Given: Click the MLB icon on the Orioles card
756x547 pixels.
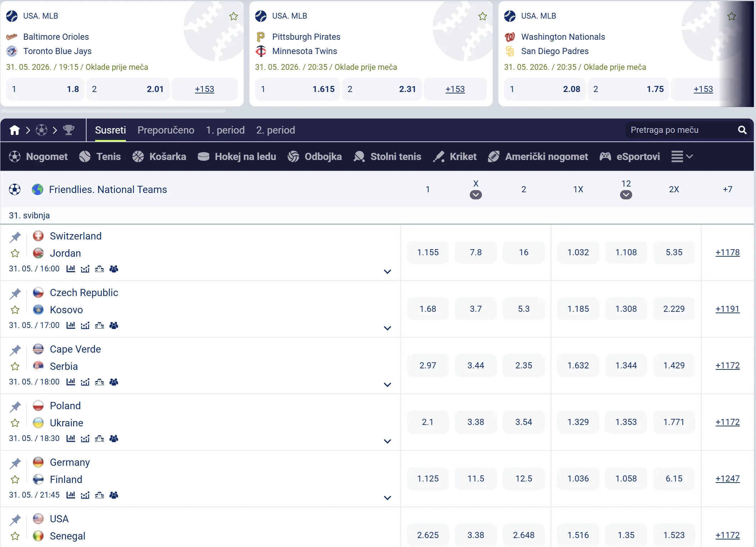Looking at the screenshot, I should 12,16.
